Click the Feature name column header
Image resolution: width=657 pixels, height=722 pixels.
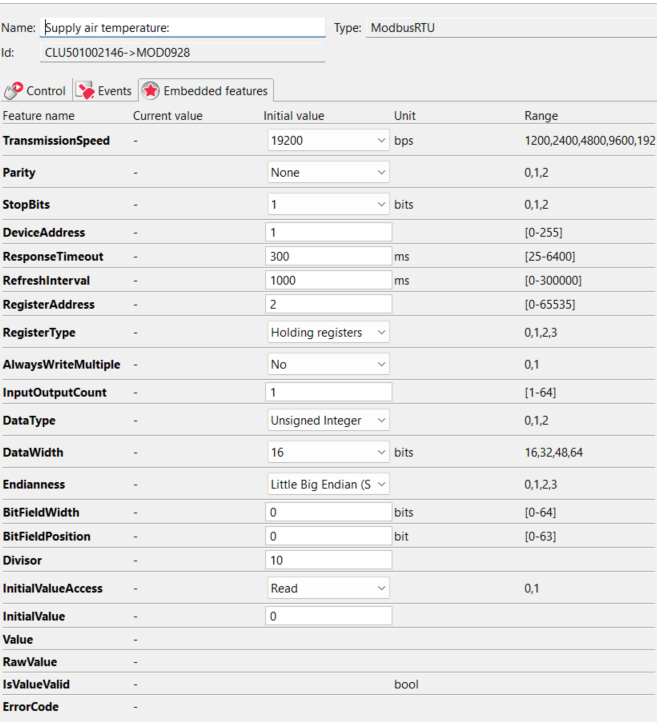[39, 116]
